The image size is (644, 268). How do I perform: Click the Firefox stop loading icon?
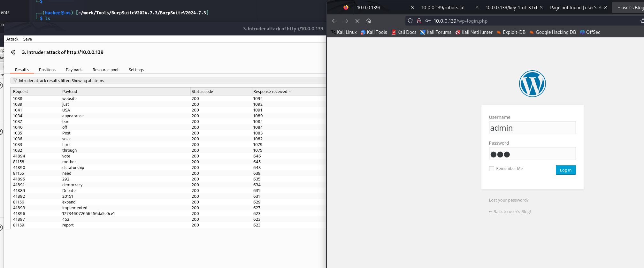click(357, 21)
